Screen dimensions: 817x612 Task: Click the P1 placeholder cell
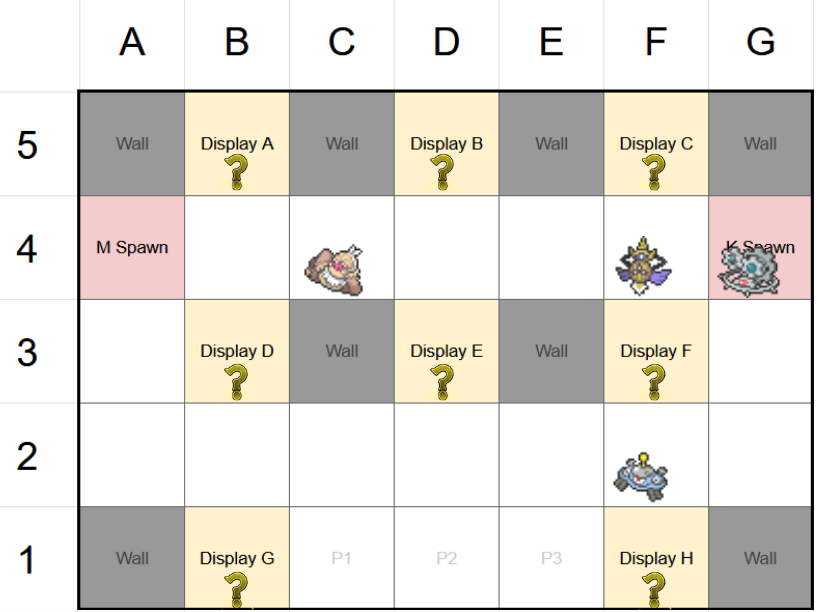[342, 558]
